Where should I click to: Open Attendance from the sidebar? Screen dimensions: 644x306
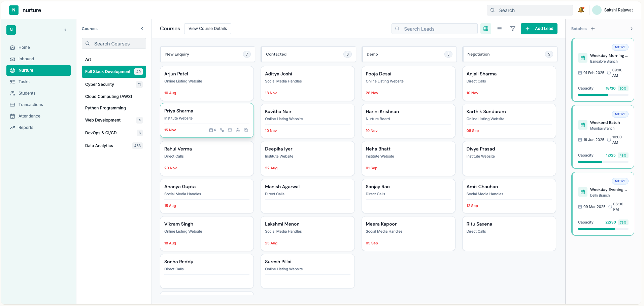[38, 116]
